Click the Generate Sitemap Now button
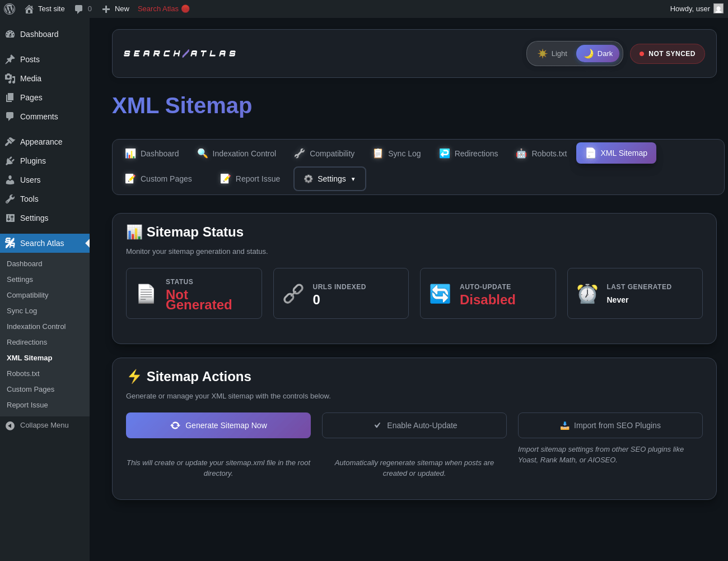728x561 pixels. (x=218, y=425)
